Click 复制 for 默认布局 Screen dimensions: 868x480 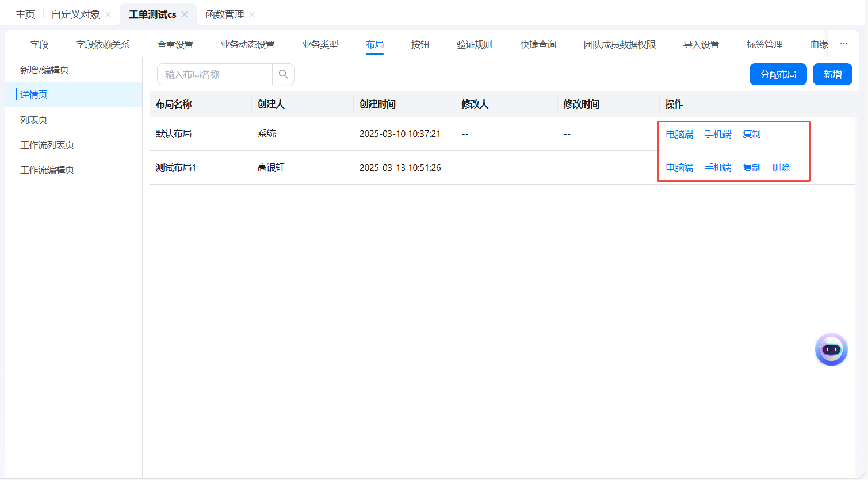(752, 134)
